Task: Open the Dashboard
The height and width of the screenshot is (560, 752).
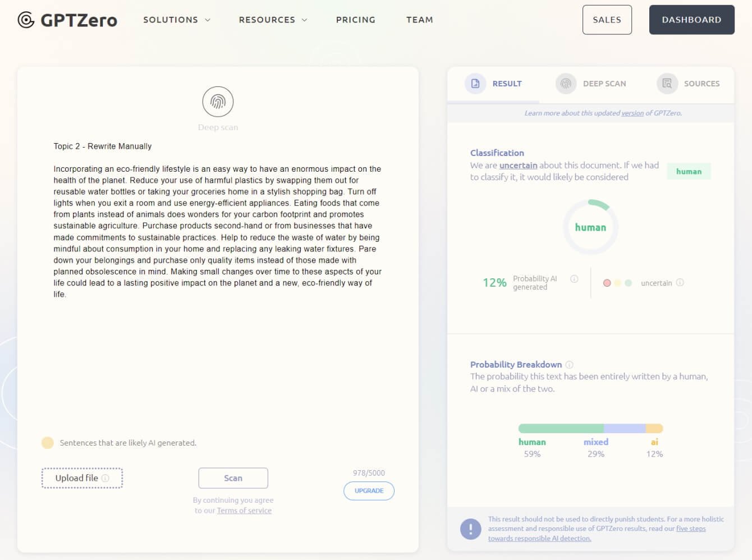Action: [691, 20]
